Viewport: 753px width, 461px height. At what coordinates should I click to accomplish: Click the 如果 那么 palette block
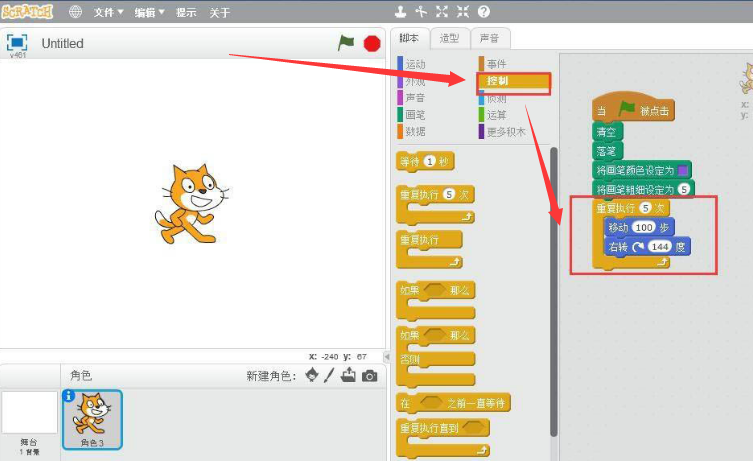tap(435, 301)
